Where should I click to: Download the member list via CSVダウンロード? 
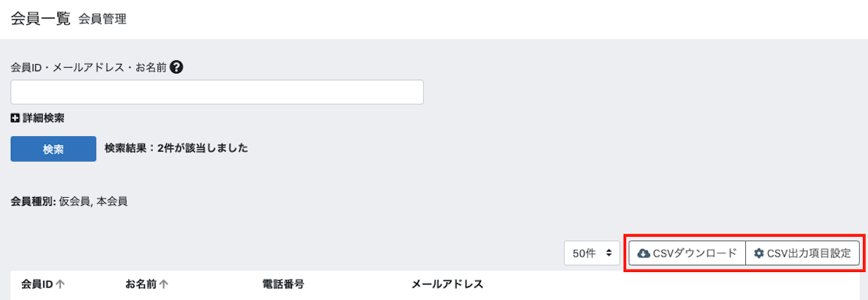coord(687,254)
